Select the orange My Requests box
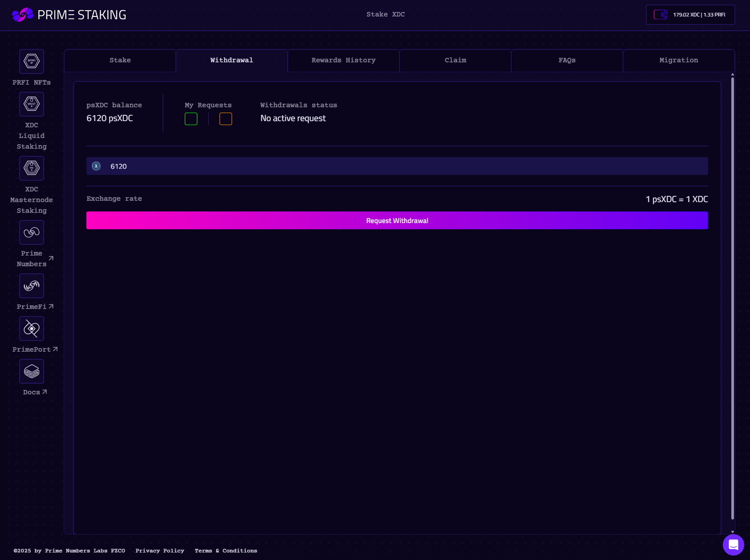 (x=226, y=119)
